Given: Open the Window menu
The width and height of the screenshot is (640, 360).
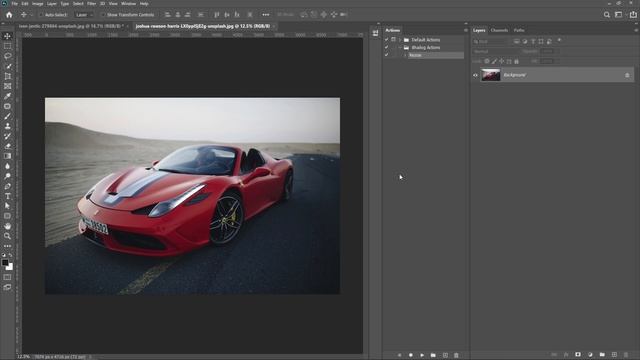Looking at the screenshot, I should tap(129, 4).
